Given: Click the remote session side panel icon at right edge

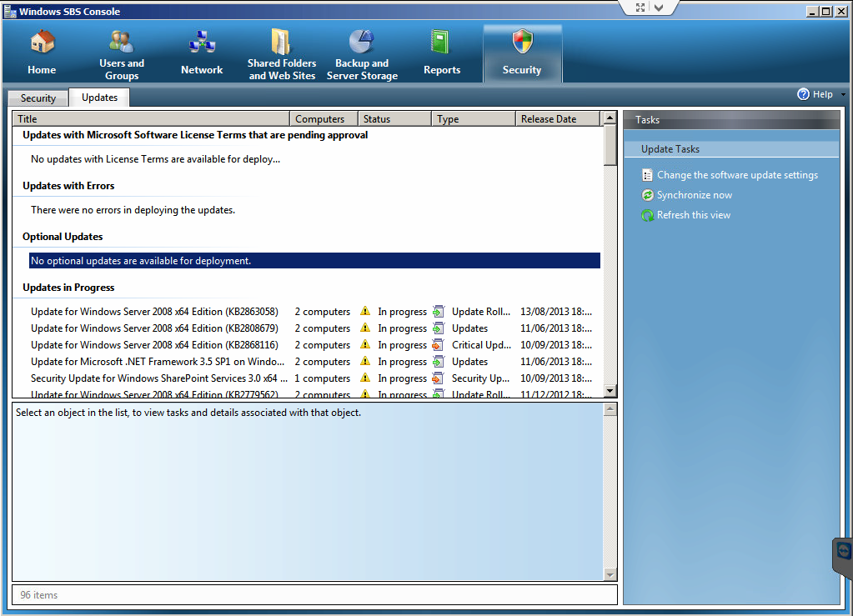Looking at the screenshot, I should point(844,551).
